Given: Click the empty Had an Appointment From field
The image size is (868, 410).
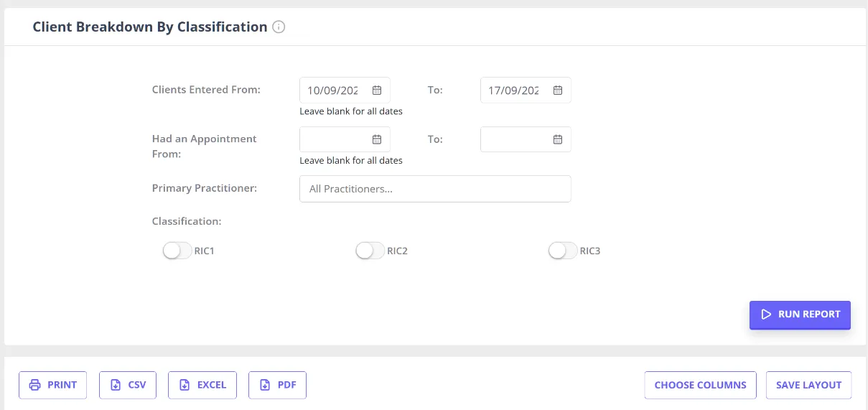Looking at the screenshot, I should (x=345, y=139).
